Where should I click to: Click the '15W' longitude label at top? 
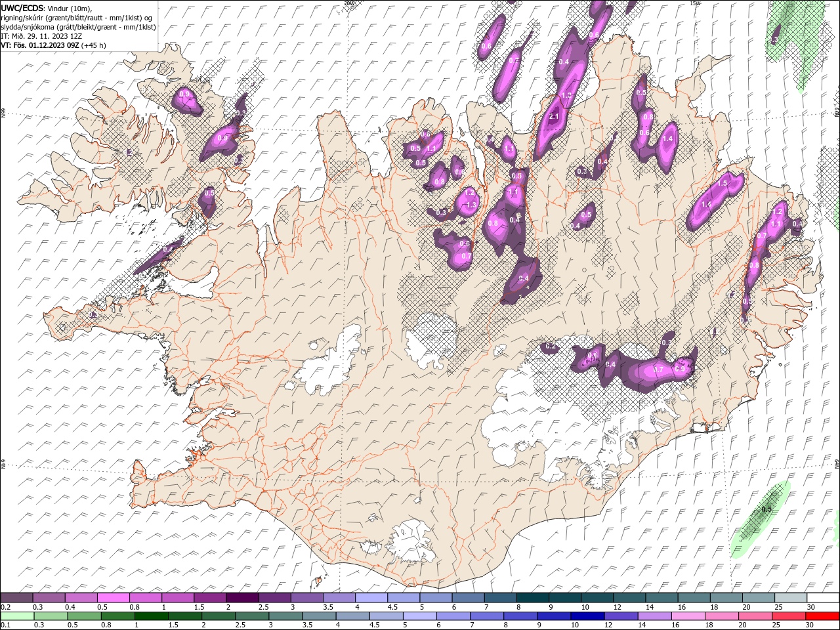tap(695, 3)
